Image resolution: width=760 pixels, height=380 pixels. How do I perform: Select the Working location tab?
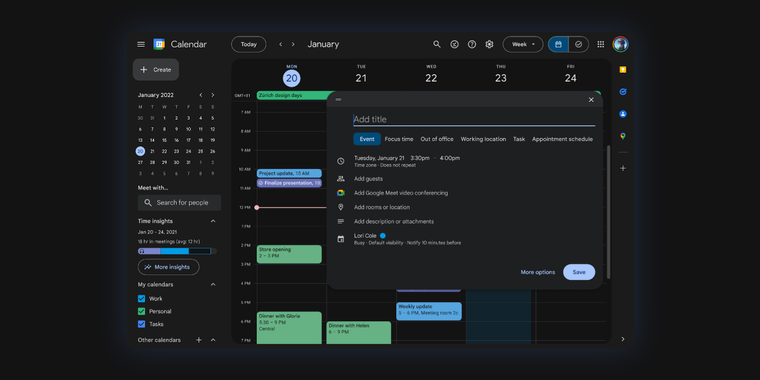pos(483,139)
